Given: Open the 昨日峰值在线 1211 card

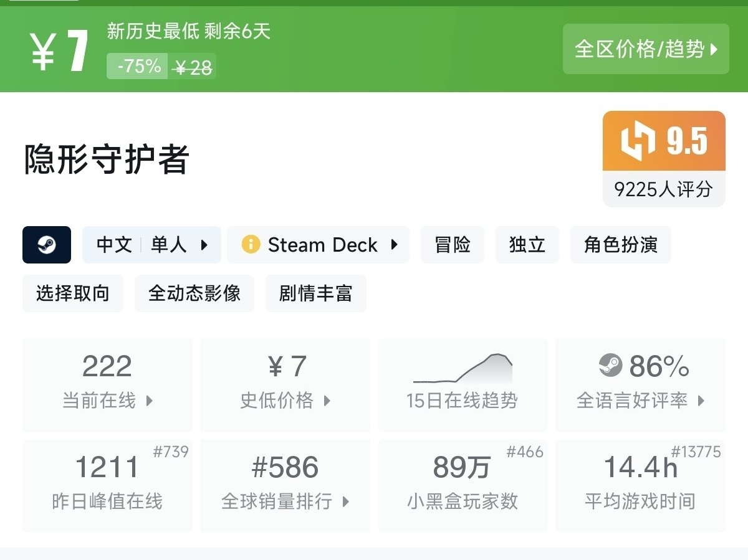Looking at the screenshot, I should pos(108,485).
